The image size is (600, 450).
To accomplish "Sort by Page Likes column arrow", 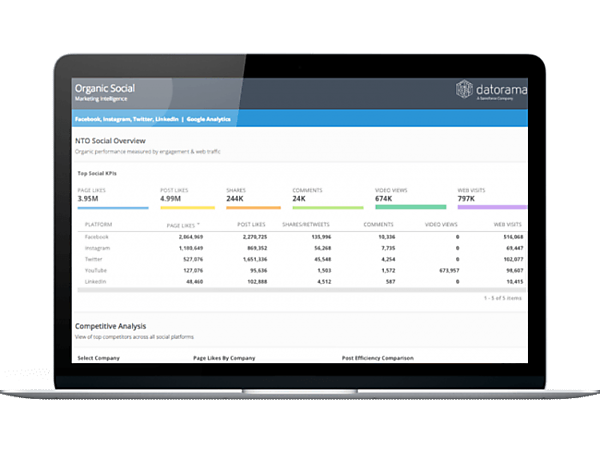I will click(x=198, y=225).
